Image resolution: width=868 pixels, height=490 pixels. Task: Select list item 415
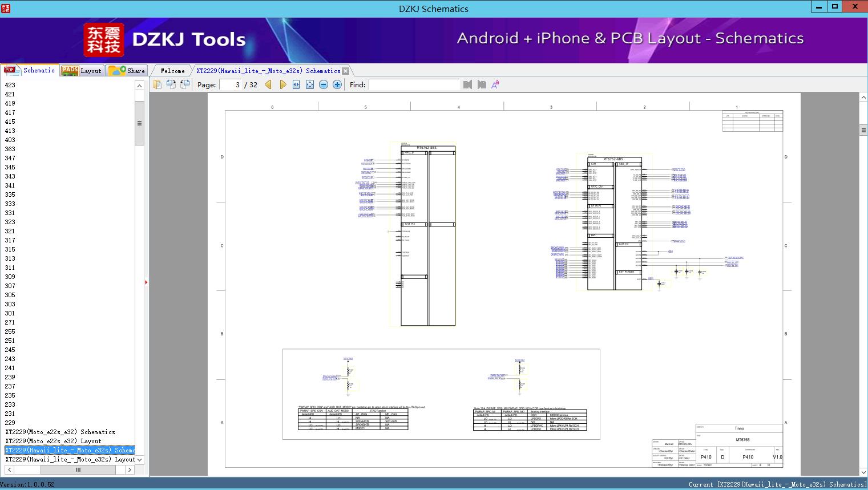coord(10,122)
